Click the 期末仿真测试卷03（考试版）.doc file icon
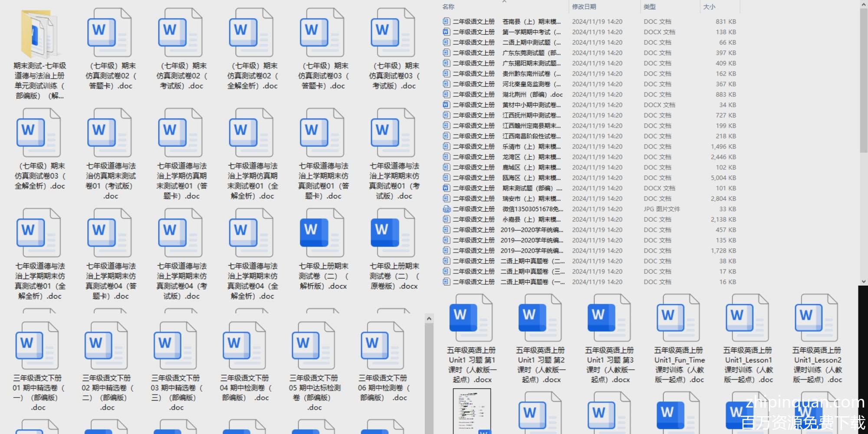Image resolution: width=868 pixels, height=434 pixels. coord(393,33)
